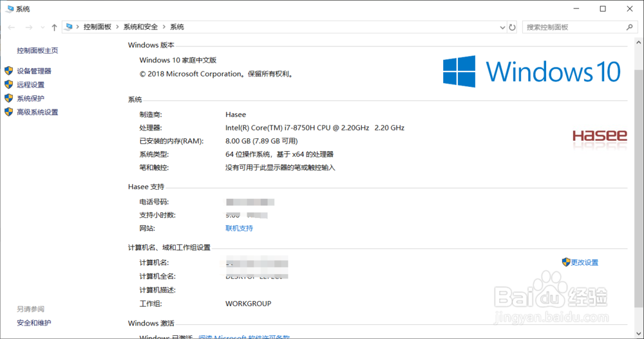Viewport: 644px width, 339px height.
Task: Click shield icon beside 高级系统设置
Action: tap(8, 112)
